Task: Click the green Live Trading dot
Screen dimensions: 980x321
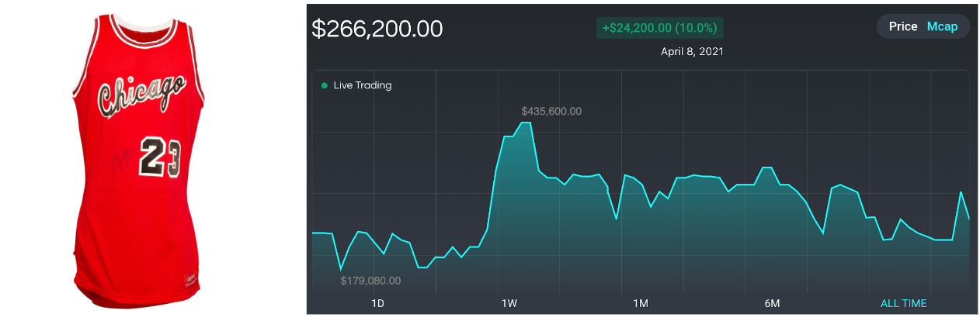Action: [325, 85]
